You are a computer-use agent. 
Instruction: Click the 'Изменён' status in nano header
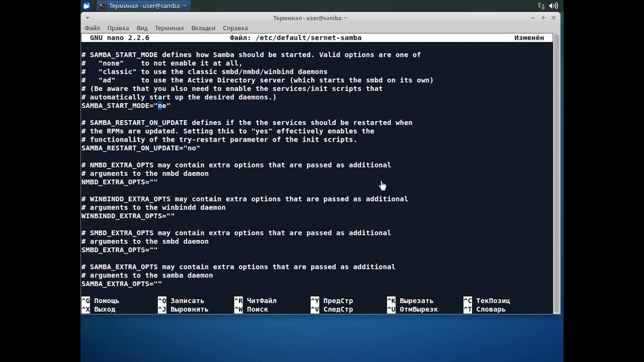point(529,38)
